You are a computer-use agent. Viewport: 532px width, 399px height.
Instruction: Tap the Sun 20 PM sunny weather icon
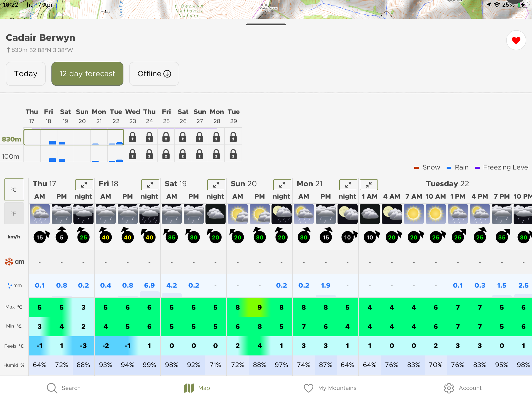point(260,214)
